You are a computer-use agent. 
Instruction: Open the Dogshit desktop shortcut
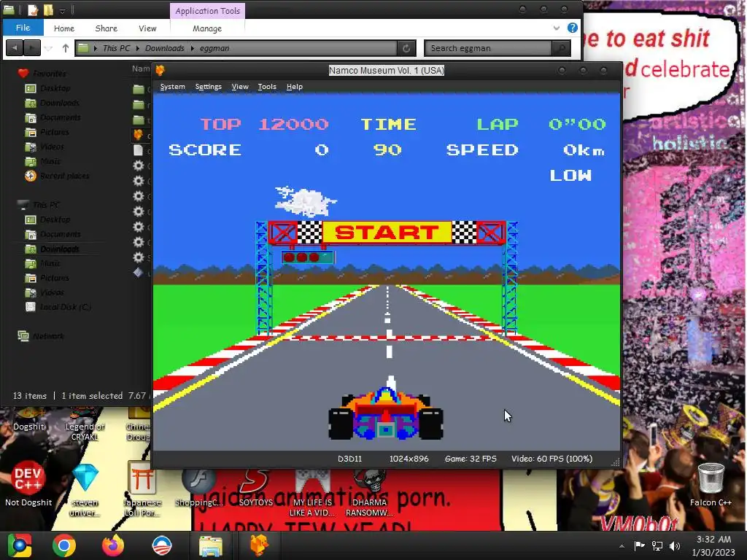pos(28,419)
